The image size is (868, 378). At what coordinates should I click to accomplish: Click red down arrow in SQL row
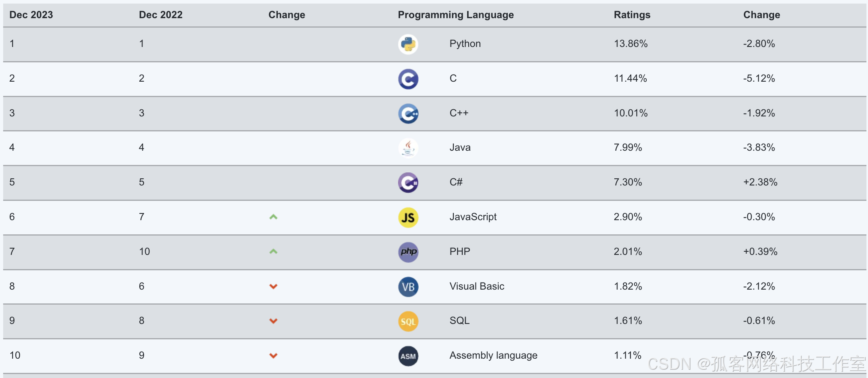[273, 321]
